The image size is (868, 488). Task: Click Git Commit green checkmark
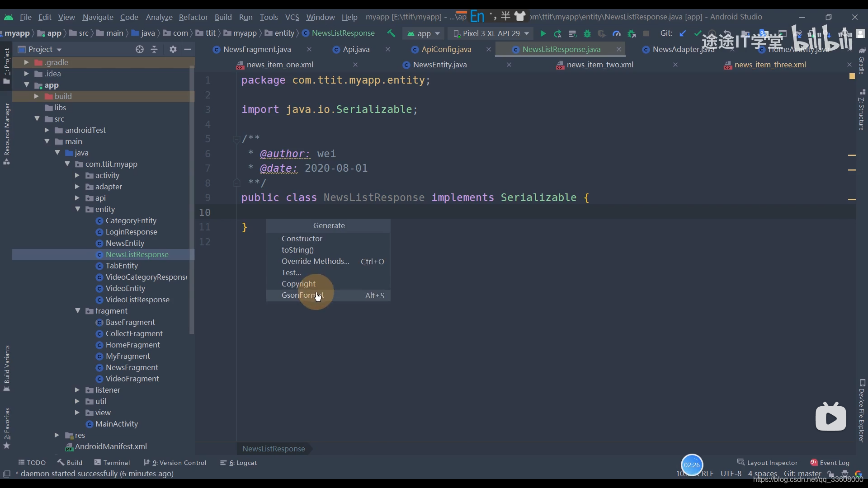pos(698,33)
